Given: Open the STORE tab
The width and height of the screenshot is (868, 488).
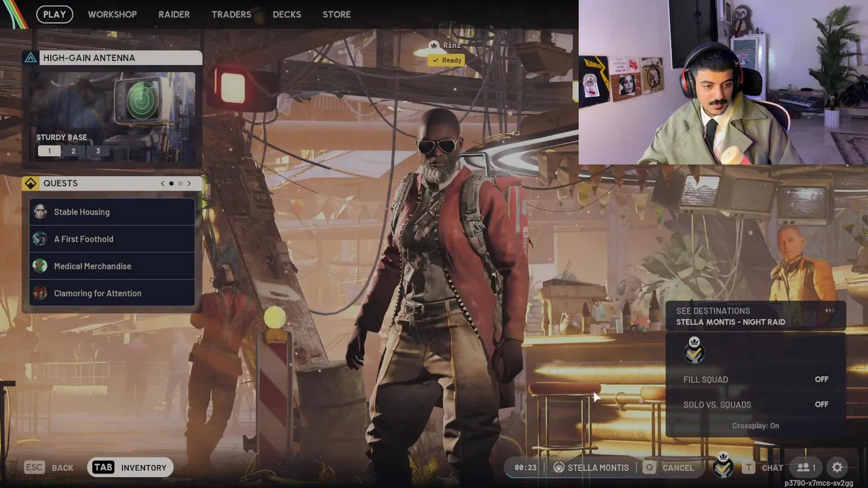Looking at the screenshot, I should [x=336, y=14].
